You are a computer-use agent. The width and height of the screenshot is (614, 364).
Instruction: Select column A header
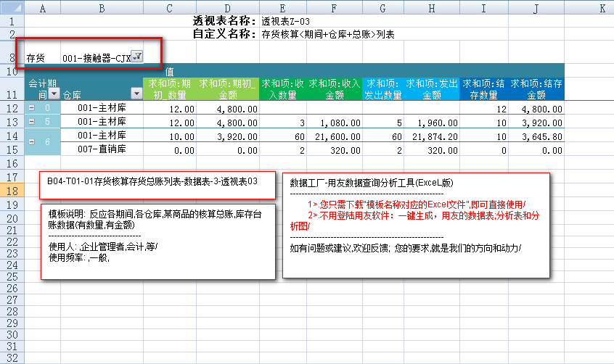(x=42, y=7)
